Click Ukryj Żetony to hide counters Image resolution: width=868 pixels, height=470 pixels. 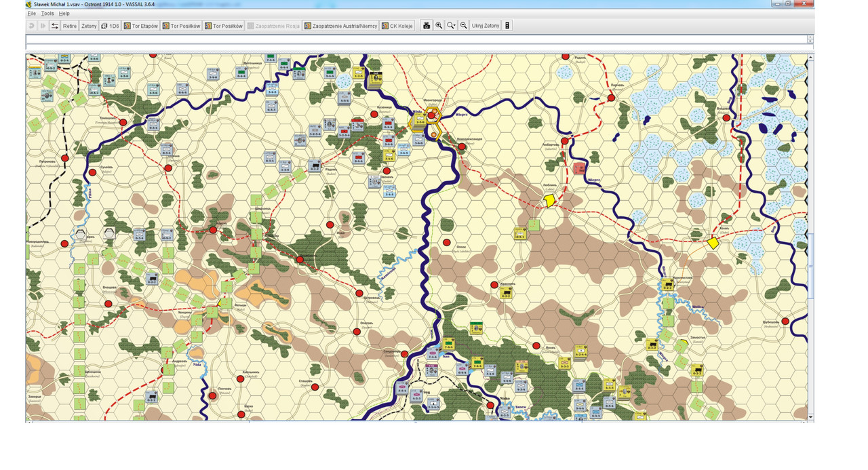[x=485, y=26]
